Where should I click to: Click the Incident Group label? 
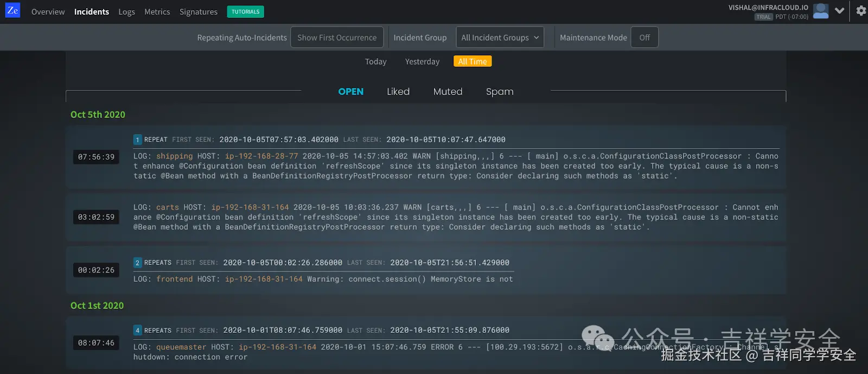[420, 37]
